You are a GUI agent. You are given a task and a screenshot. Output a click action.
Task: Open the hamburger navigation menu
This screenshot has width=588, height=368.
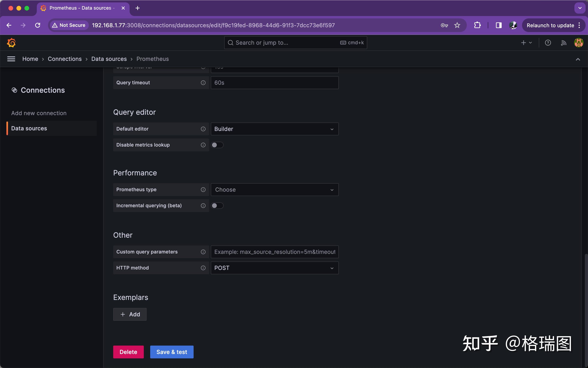point(11,59)
